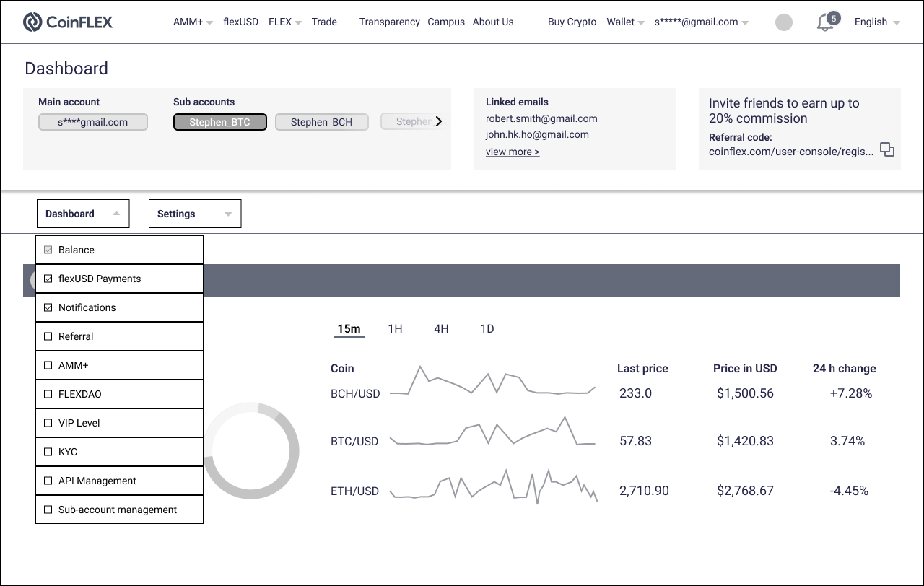Expand the Wallet menu
Image resolution: width=924 pixels, height=586 pixels.
(x=625, y=22)
